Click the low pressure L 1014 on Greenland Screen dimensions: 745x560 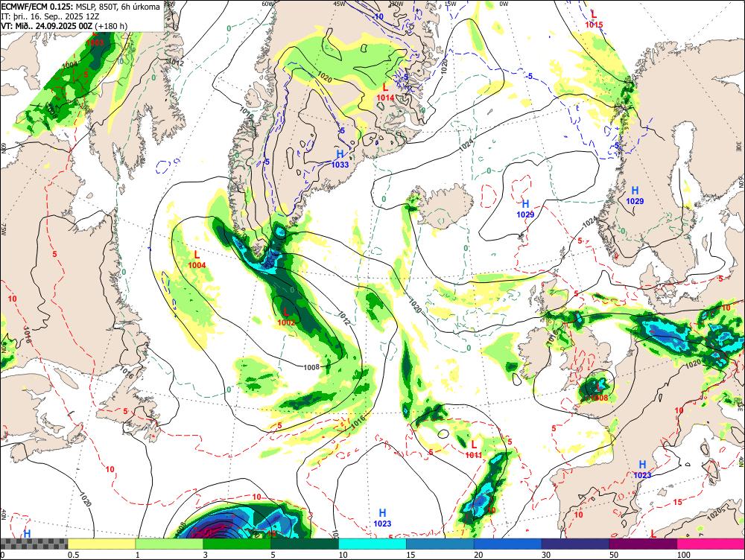click(x=385, y=92)
